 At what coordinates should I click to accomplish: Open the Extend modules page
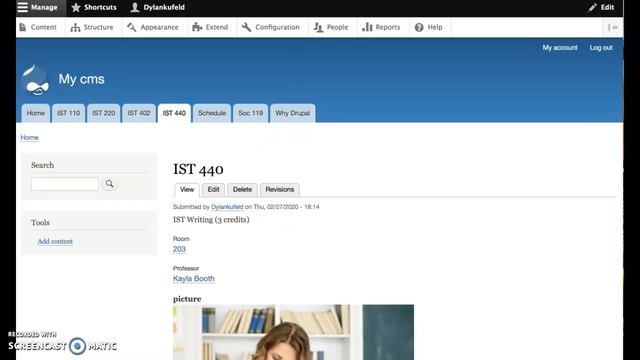click(210, 27)
